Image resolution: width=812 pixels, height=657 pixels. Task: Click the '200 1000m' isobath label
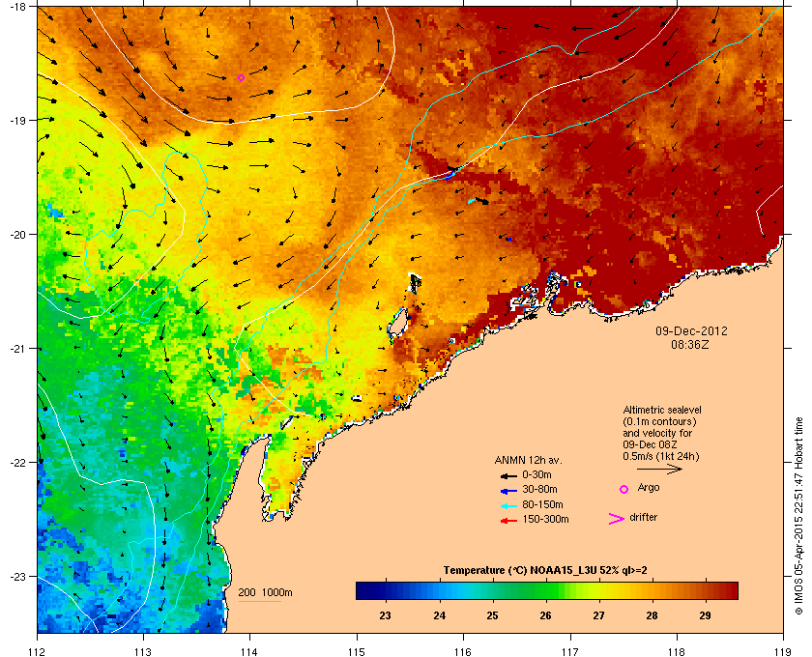pyautogui.click(x=265, y=593)
